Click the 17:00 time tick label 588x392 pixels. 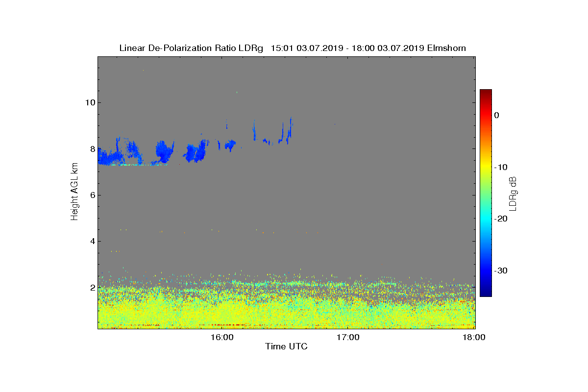tap(348, 337)
